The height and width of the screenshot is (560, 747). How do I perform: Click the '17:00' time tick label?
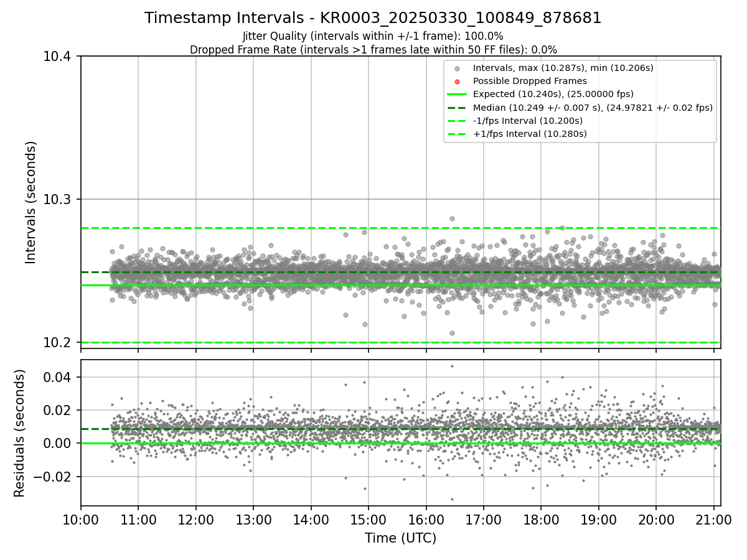tap(484, 520)
